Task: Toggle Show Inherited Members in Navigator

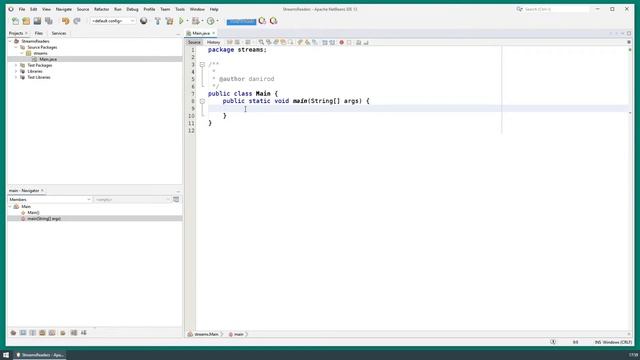Action: [x=13, y=333]
